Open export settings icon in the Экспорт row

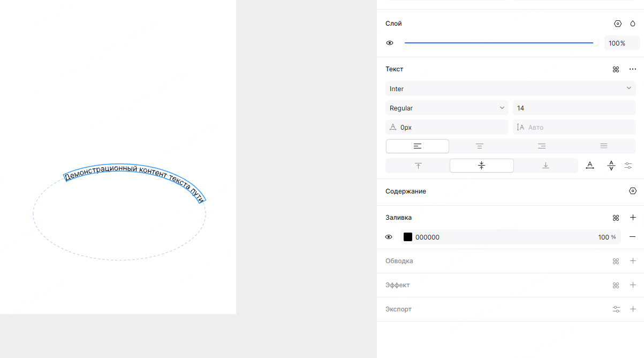click(617, 309)
